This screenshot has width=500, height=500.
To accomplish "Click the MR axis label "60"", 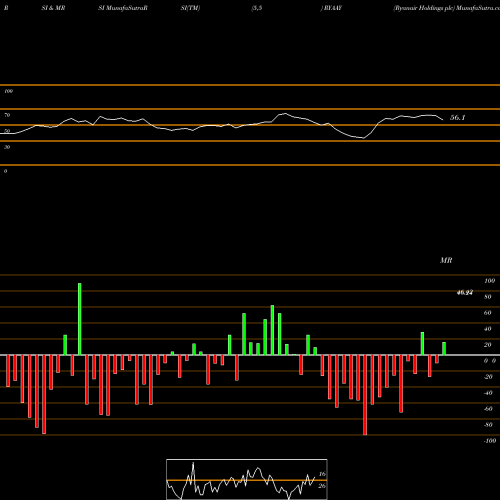I will 487,313.
